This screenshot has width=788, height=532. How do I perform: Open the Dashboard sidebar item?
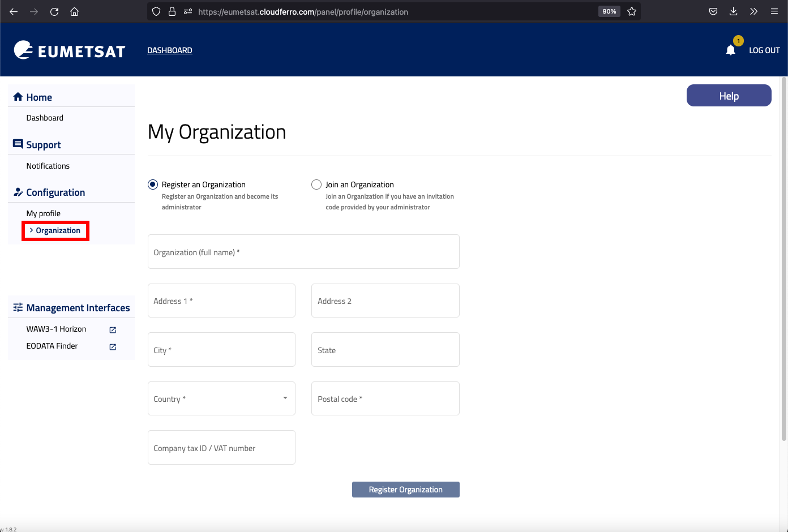point(45,118)
